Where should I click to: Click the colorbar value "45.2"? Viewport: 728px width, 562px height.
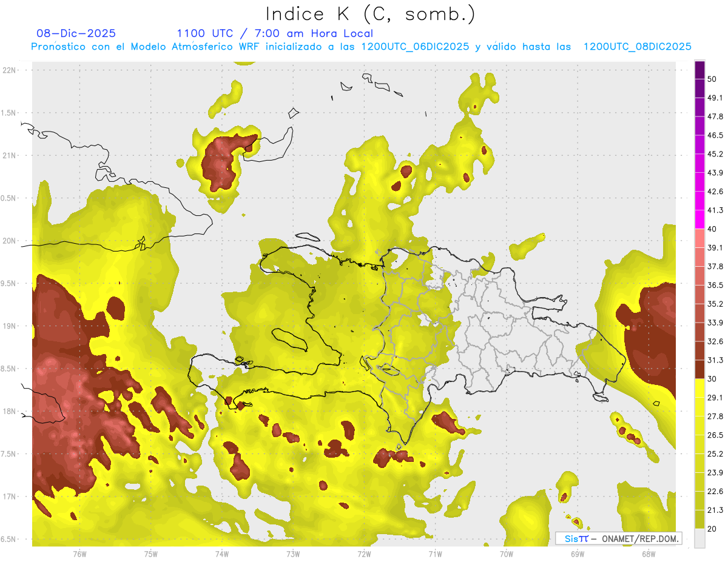[715, 154]
